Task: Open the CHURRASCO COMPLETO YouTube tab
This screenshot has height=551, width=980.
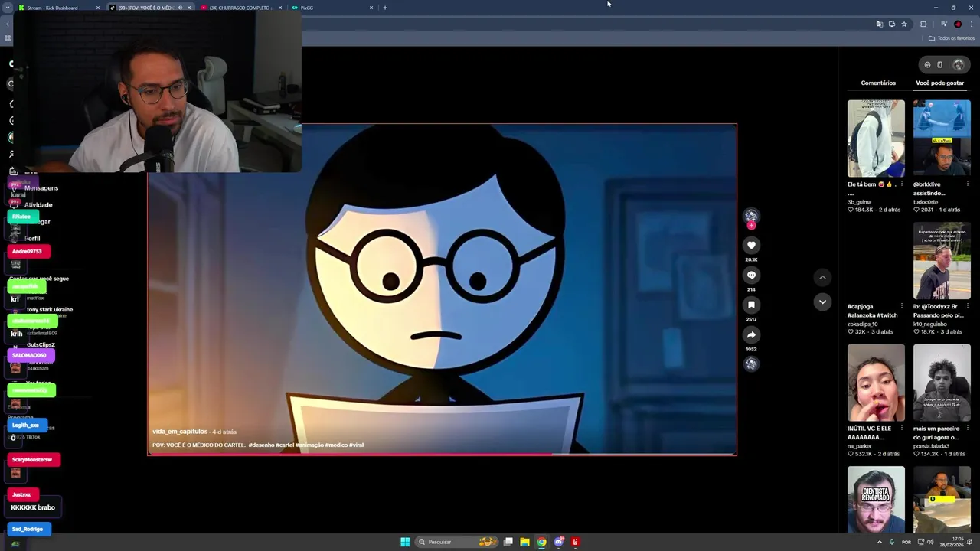Action: point(239,8)
